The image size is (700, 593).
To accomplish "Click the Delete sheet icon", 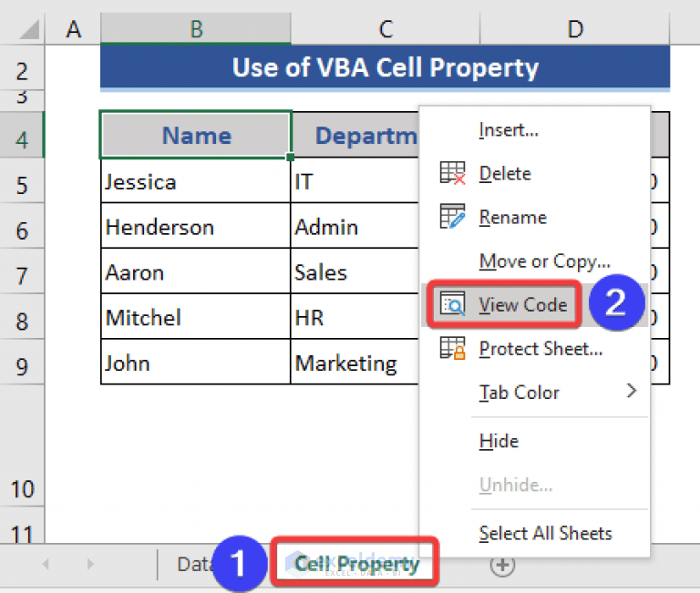I will (x=452, y=173).
